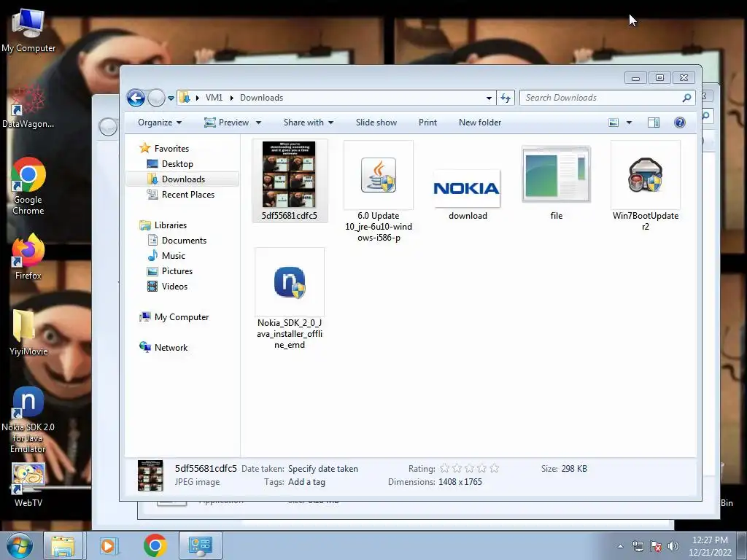Click the search magnifier icon
747x560 pixels.
[x=687, y=98]
